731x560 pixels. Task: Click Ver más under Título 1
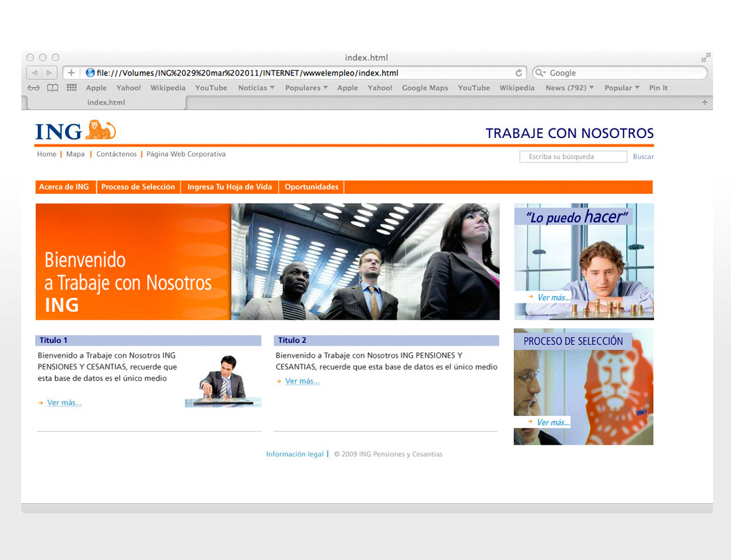pyautogui.click(x=64, y=403)
